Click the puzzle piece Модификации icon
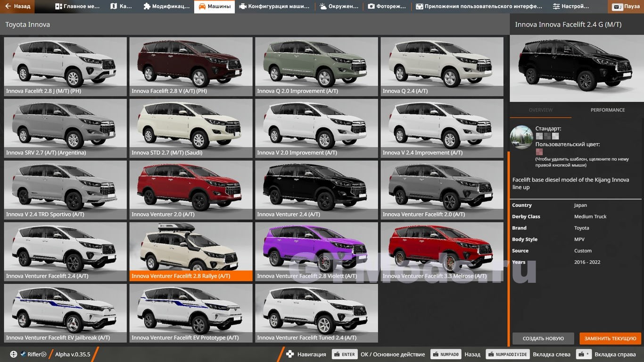 147,7
